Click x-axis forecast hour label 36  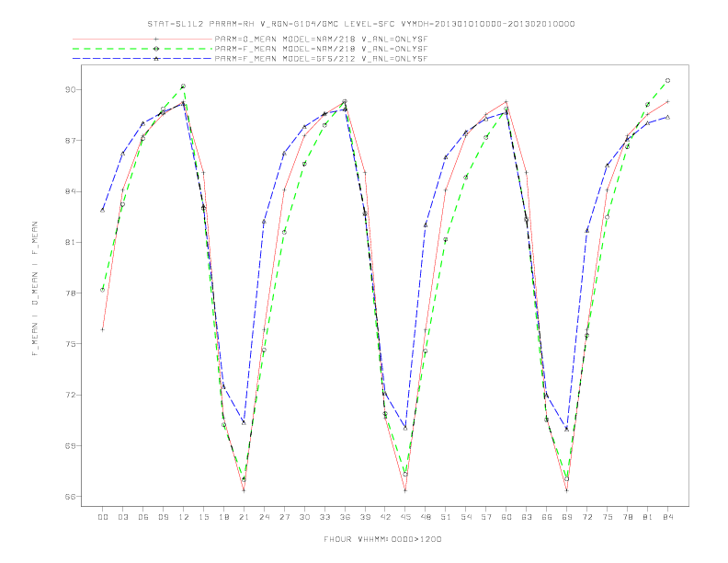(x=345, y=517)
